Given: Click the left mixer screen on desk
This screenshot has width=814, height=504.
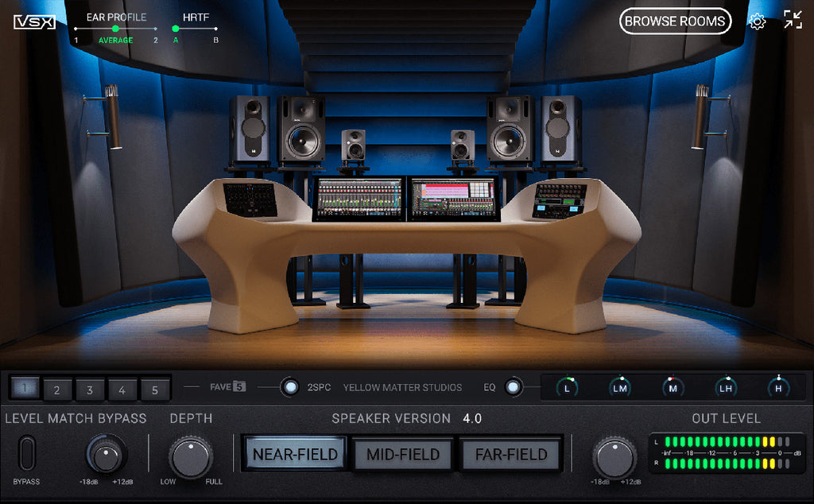Looking at the screenshot, I should click(359, 199).
